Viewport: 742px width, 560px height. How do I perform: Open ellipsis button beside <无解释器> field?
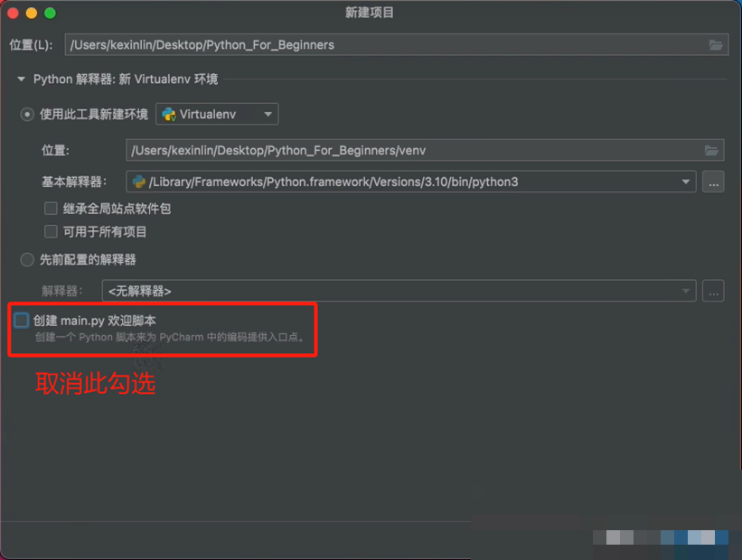pyautogui.click(x=713, y=291)
